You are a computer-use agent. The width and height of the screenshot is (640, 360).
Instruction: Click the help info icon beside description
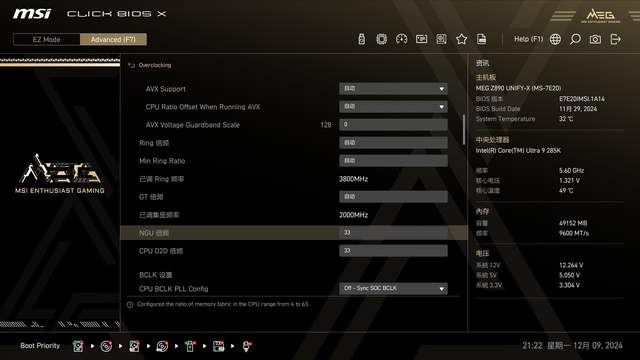pyautogui.click(x=130, y=304)
